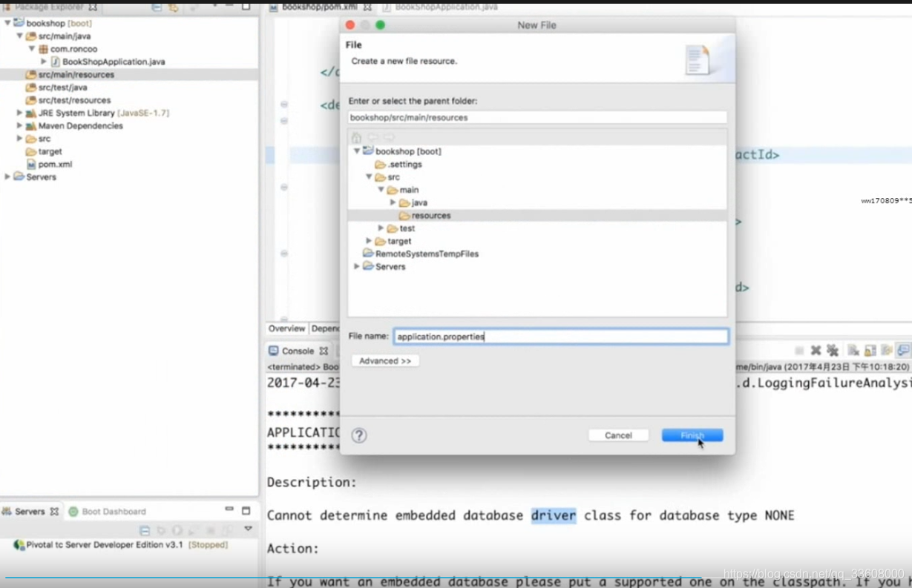Open the Advanced >> options
Image resolution: width=912 pixels, height=588 pixels.
click(x=385, y=360)
